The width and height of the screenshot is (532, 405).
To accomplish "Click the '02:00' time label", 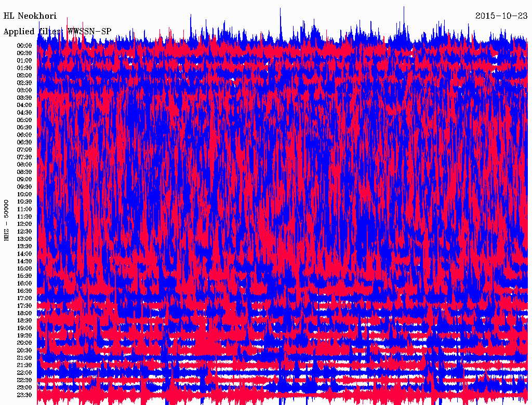I will [x=24, y=75].
